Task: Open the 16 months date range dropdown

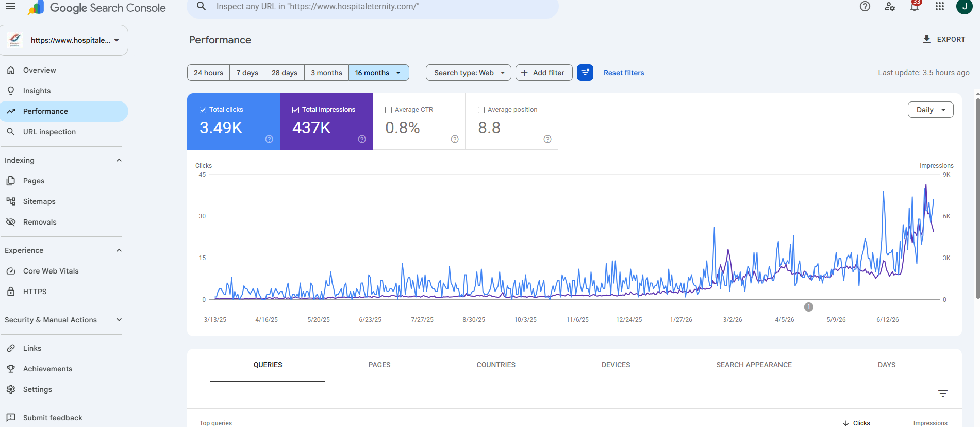Action: tap(378, 73)
